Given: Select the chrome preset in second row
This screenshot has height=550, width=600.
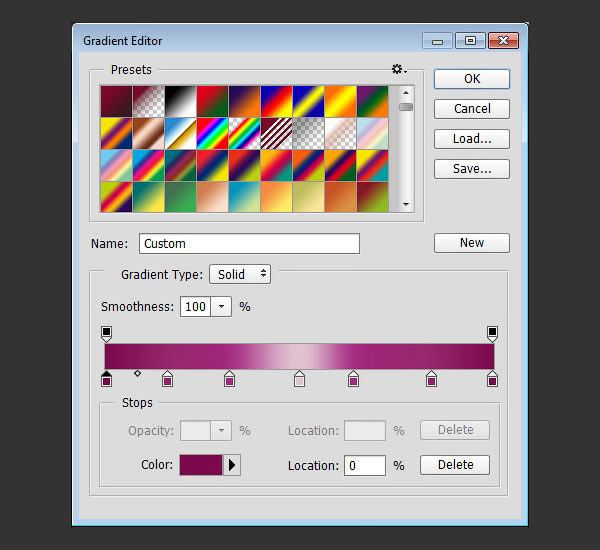Looking at the screenshot, I should [x=181, y=134].
